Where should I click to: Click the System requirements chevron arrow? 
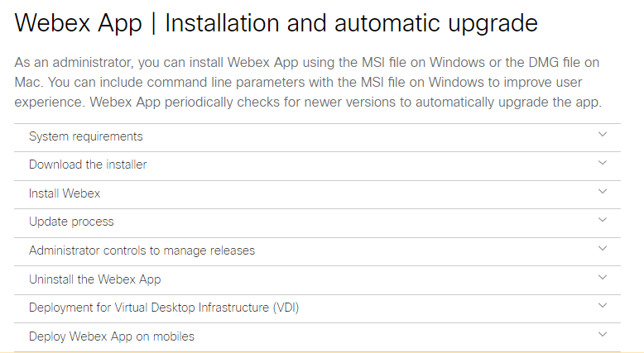(x=603, y=135)
